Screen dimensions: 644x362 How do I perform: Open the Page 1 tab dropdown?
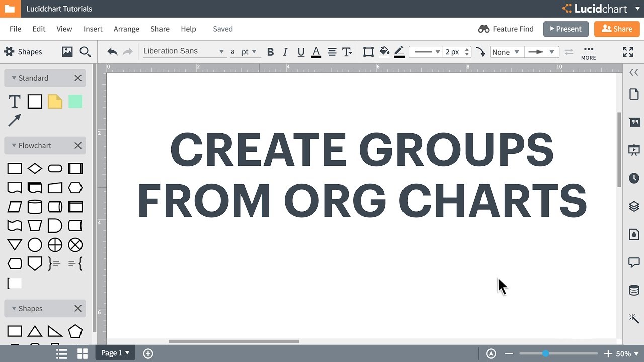tap(115, 353)
